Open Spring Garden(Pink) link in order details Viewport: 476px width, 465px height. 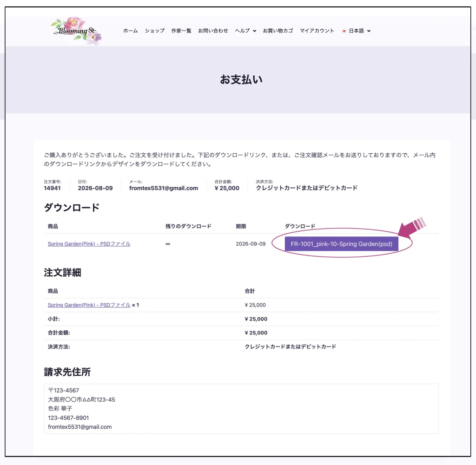[89, 305]
